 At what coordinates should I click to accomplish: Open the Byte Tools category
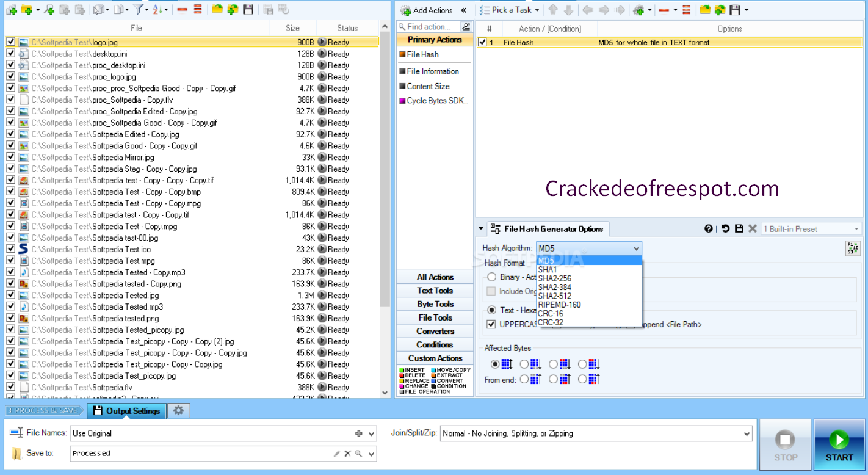point(435,304)
